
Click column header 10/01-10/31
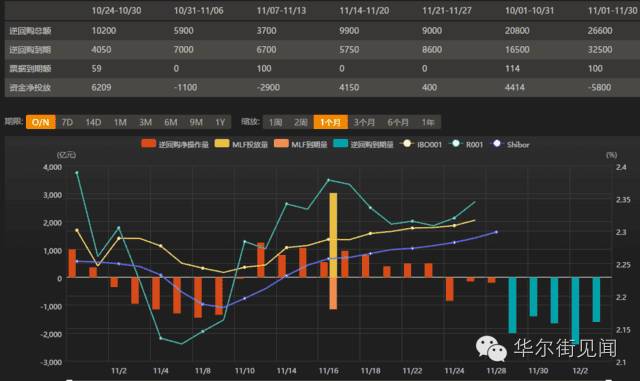530,11
